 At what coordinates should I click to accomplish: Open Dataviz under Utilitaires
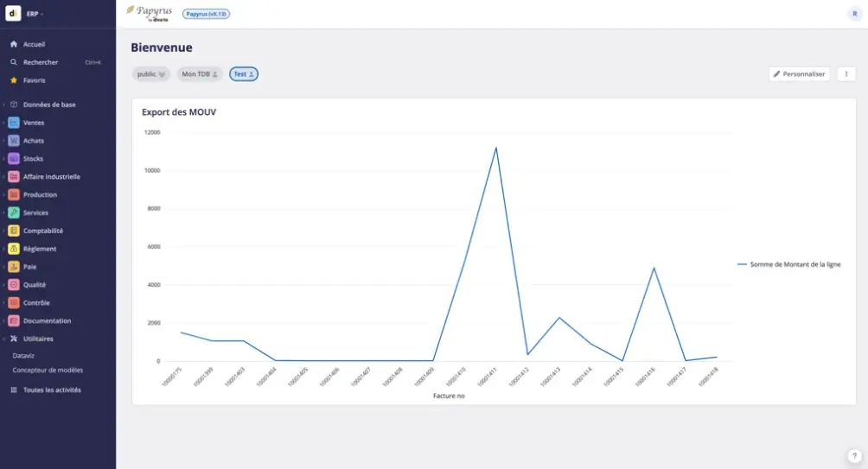[23, 356]
